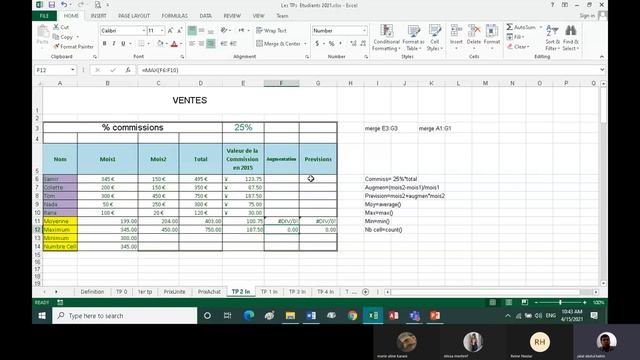Switch to the FORMULAS tab
The width and height of the screenshot is (640, 360).
click(174, 16)
